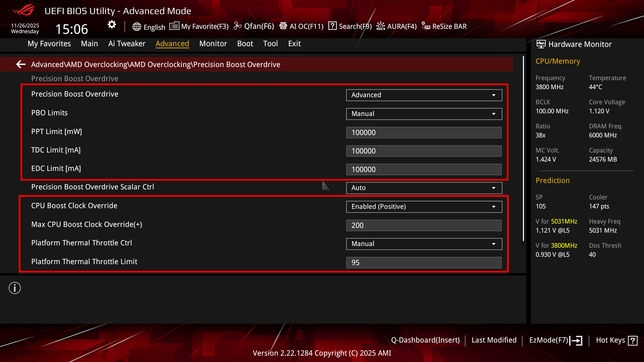Switch to EzMode(F7)
644x362 pixels.
(x=555, y=340)
